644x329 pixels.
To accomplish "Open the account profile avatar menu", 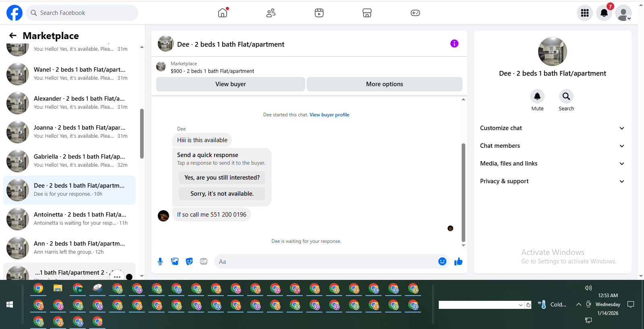I will (623, 13).
